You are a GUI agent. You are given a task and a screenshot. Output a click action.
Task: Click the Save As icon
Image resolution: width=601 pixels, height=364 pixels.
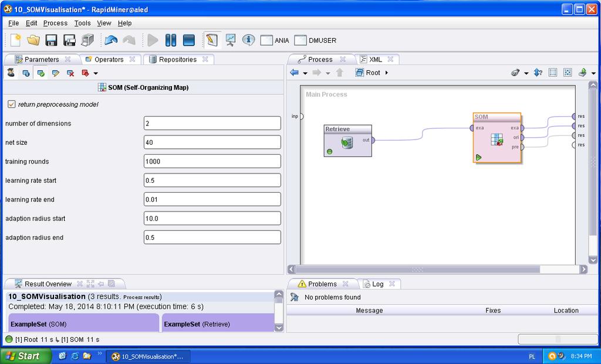69,40
